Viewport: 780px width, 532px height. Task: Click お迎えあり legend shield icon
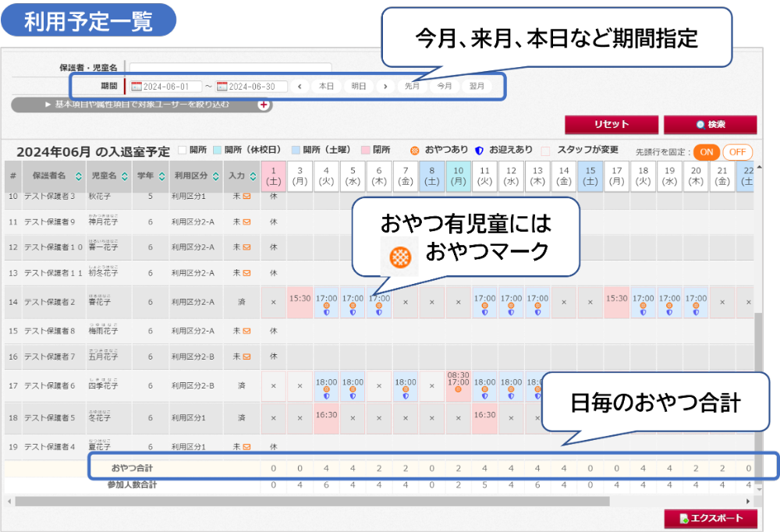(x=479, y=151)
